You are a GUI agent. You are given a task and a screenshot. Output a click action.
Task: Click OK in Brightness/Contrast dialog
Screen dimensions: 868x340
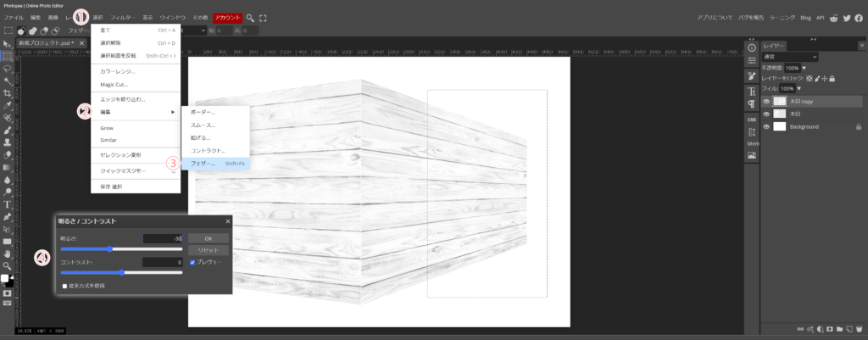[x=209, y=238]
